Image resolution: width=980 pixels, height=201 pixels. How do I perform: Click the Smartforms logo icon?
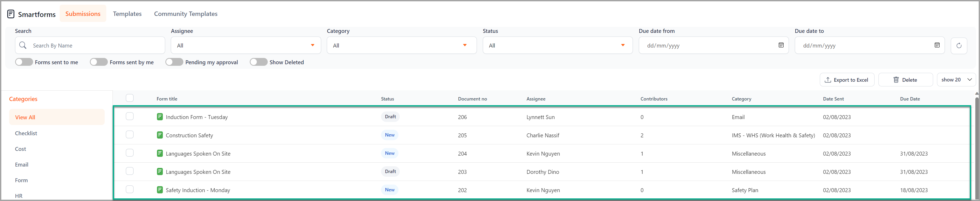tap(11, 14)
